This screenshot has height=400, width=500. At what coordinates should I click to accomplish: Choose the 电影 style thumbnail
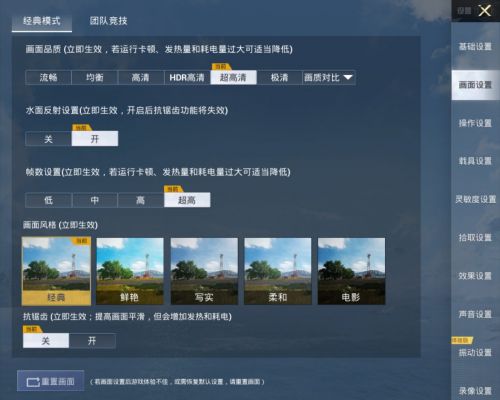351,271
